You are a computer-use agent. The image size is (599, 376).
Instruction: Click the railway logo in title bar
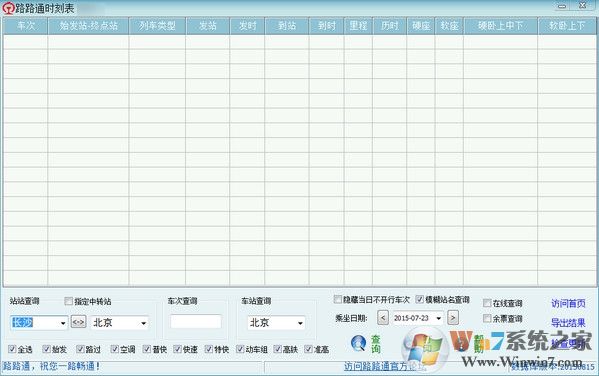[8, 8]
